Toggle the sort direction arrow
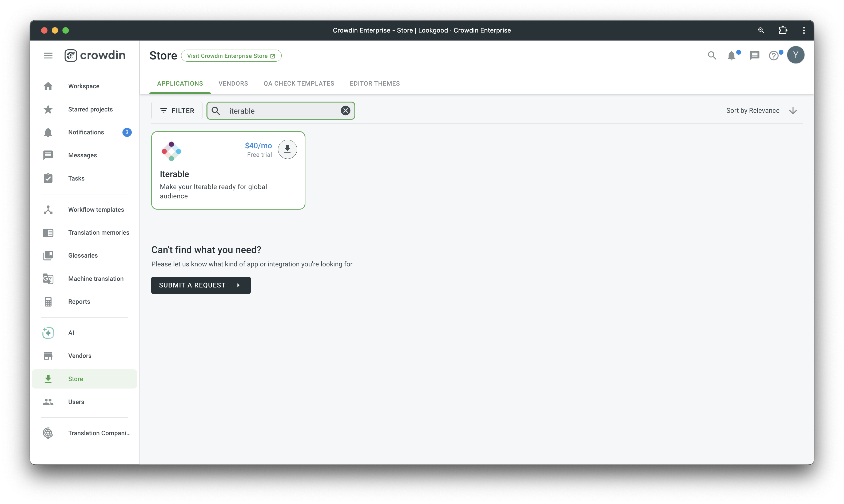The width and height of the screenshot is (844, 504). click(793, 111)
